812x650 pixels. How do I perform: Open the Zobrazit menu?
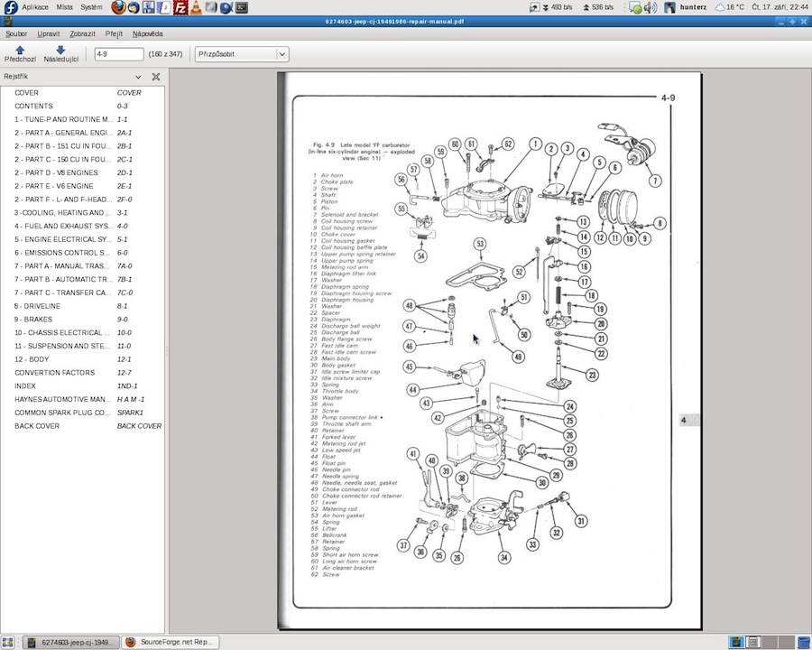pos(82,33)
